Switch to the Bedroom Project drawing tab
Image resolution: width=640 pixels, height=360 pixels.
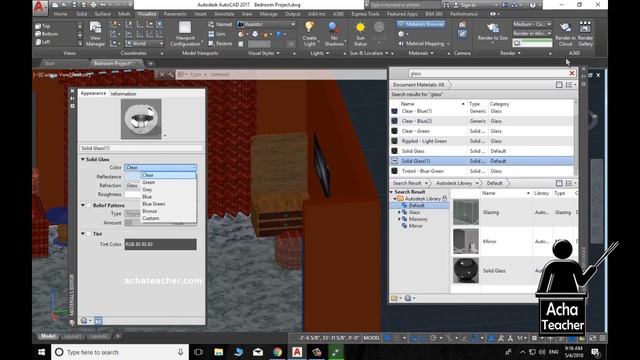click(x=113, y=63)
